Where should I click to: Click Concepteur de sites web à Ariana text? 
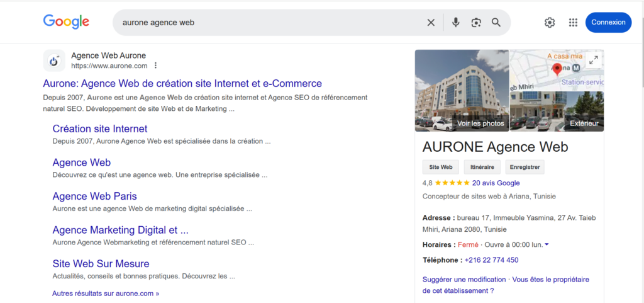point(489,196)
